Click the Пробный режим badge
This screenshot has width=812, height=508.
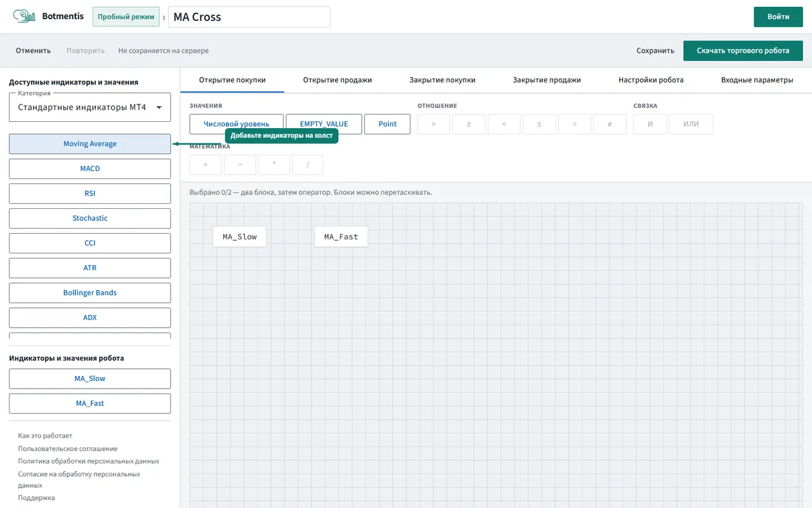(126, 17)
